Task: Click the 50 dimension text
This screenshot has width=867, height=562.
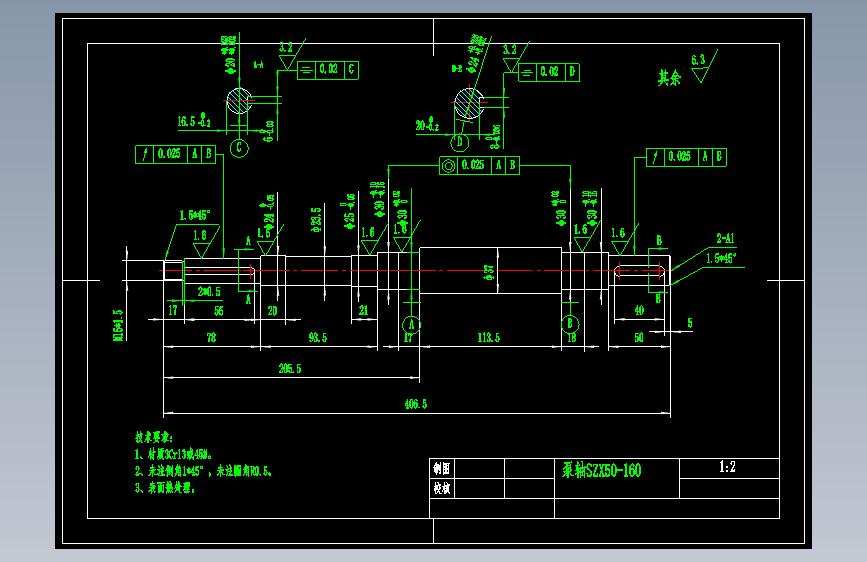Action: [x=639, y=337]
